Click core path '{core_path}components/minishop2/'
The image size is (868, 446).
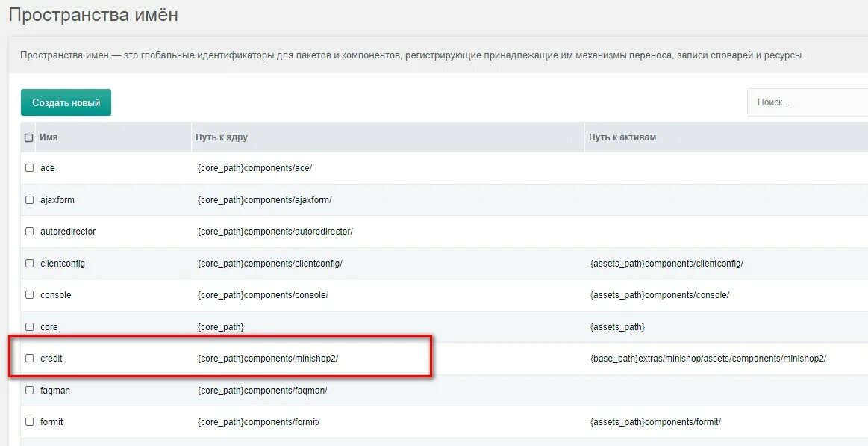(x=268, y=359)
